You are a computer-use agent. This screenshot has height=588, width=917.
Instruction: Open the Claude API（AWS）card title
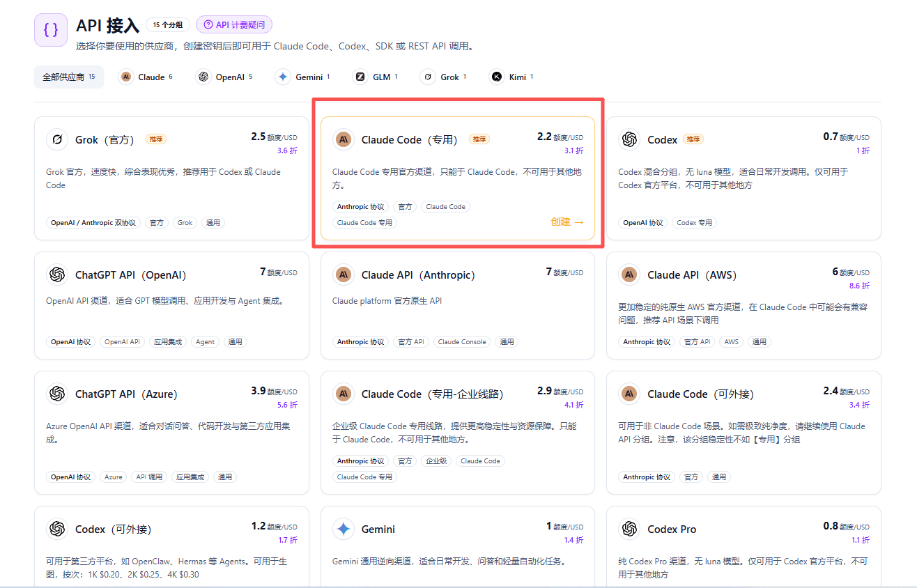coord(692,275)
